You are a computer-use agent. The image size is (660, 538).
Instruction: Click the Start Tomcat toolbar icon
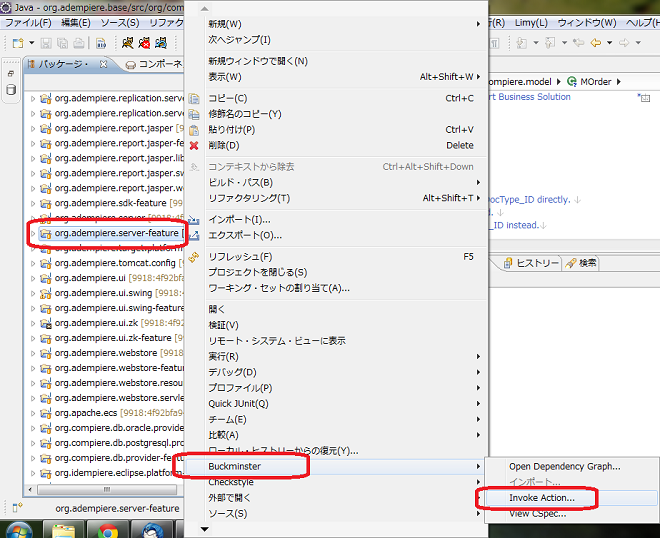(x=128, y=43)
